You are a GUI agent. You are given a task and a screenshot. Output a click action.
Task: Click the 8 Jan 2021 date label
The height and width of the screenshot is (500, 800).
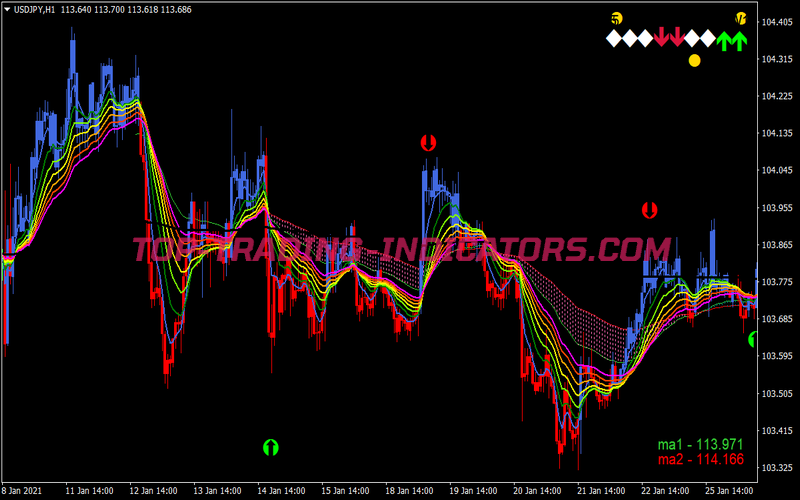(x=21, y=491)
